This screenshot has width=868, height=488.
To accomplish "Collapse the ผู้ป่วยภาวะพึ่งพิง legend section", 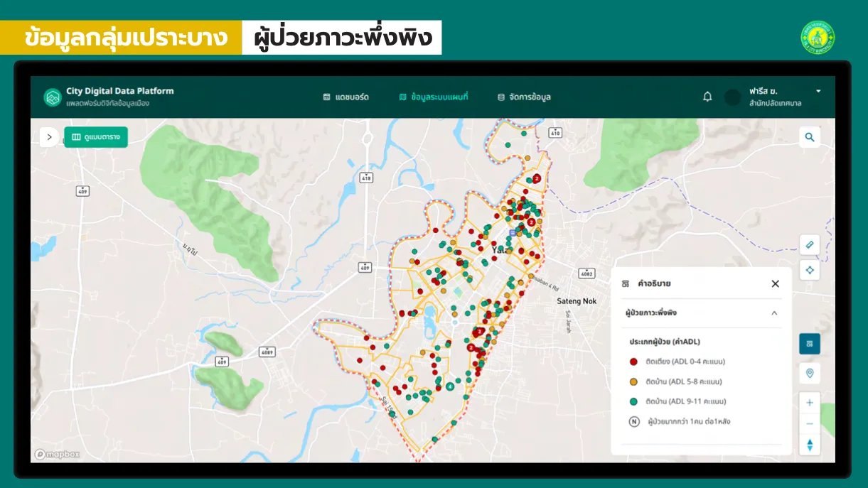I will click(774, 313).
